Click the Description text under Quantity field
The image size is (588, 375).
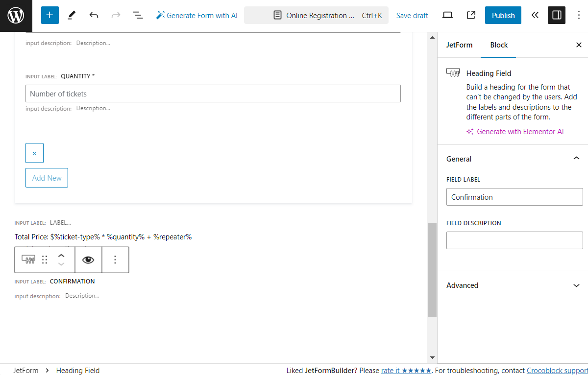[93, 108]
